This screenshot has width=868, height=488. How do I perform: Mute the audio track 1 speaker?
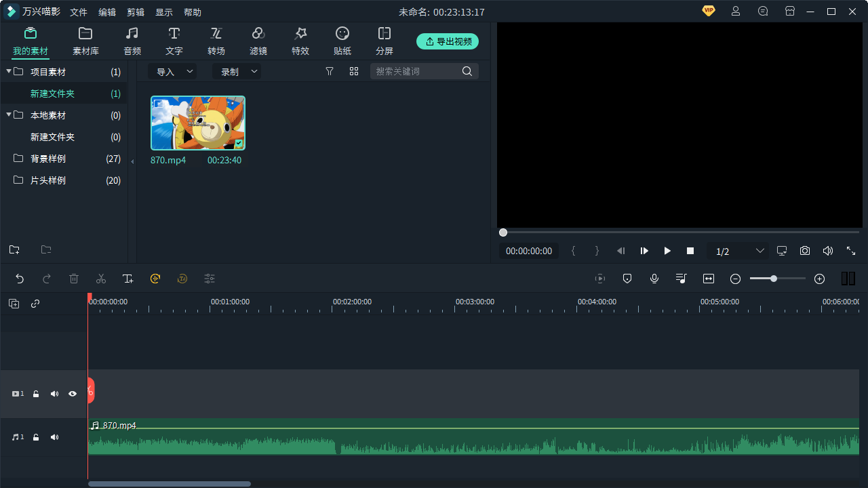coord(54,437)
